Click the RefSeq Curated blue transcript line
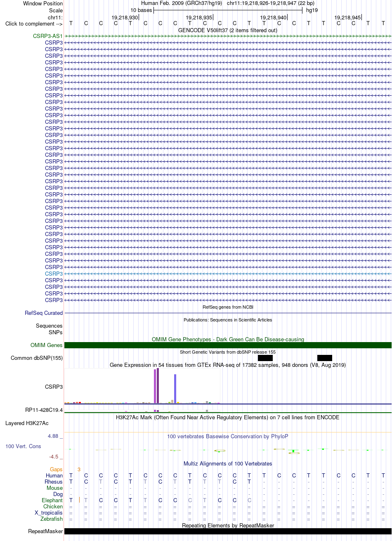This screenshot has height=541, width=392. pos(228,313)
